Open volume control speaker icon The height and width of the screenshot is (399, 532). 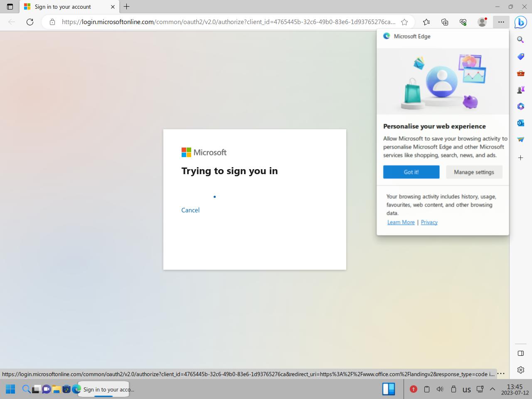[x=440, y=389]
